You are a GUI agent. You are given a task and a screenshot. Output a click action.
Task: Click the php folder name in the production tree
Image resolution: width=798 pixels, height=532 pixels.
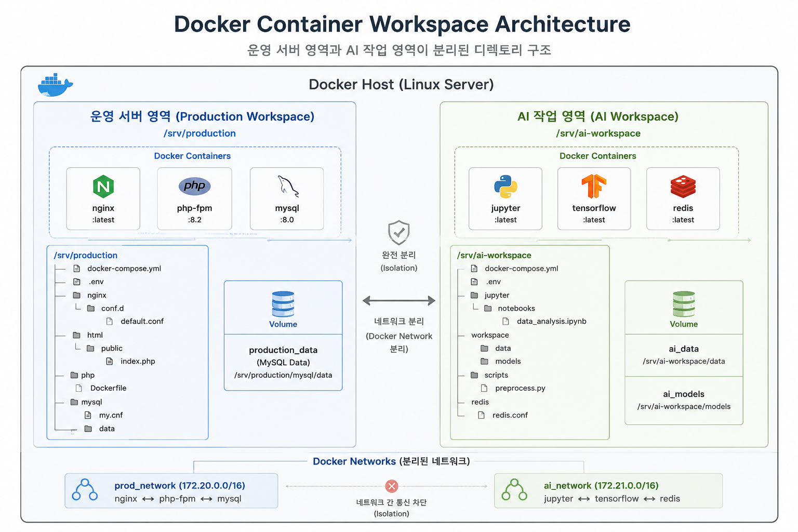click(x=88, y=375)
